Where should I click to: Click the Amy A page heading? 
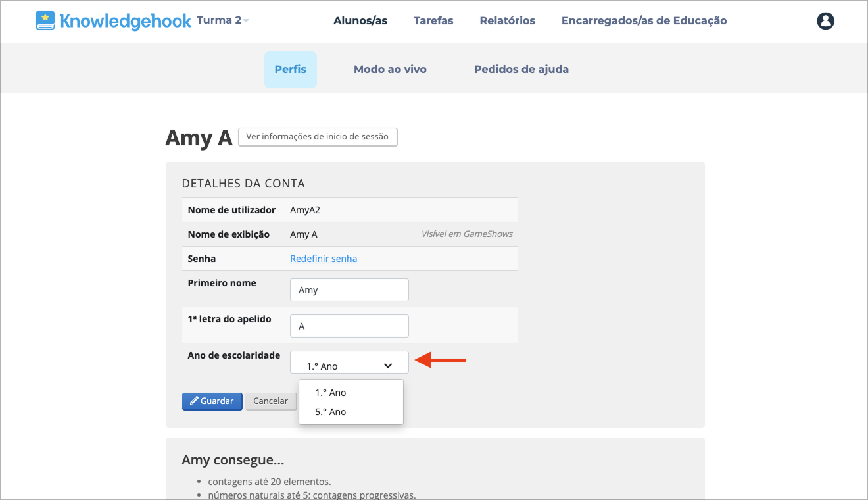coord(199,137)
